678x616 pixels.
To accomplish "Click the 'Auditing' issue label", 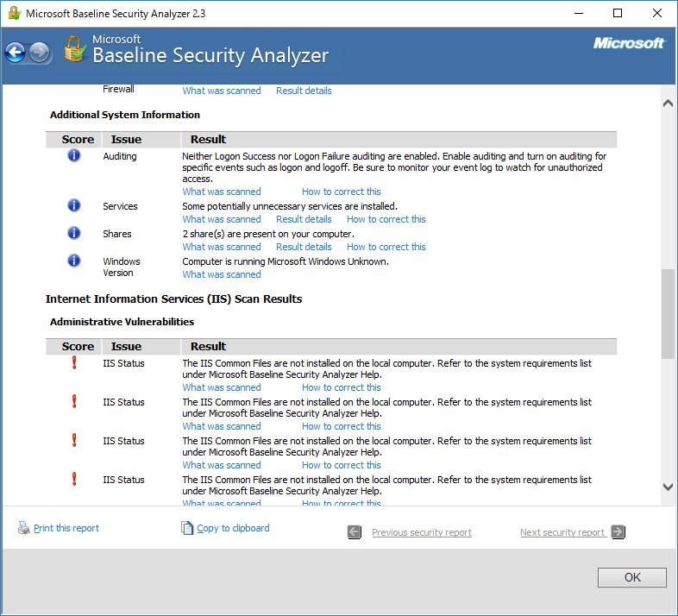I will click(120, 156).
